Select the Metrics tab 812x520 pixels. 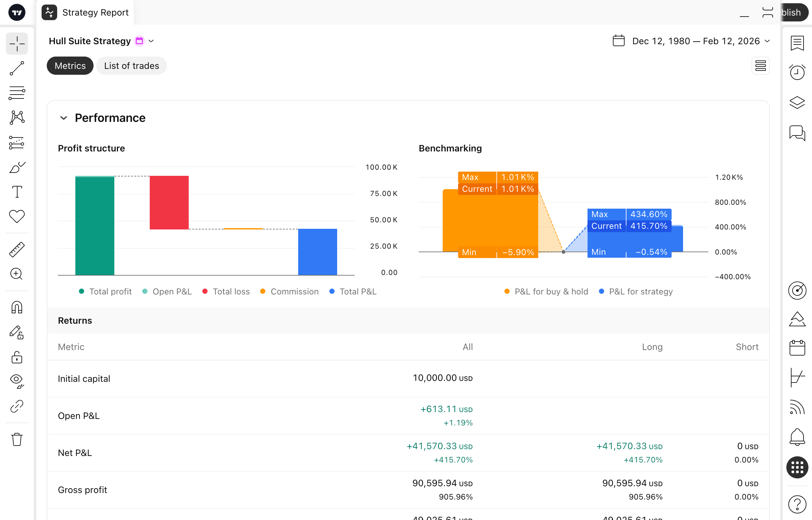pos(70,66)
